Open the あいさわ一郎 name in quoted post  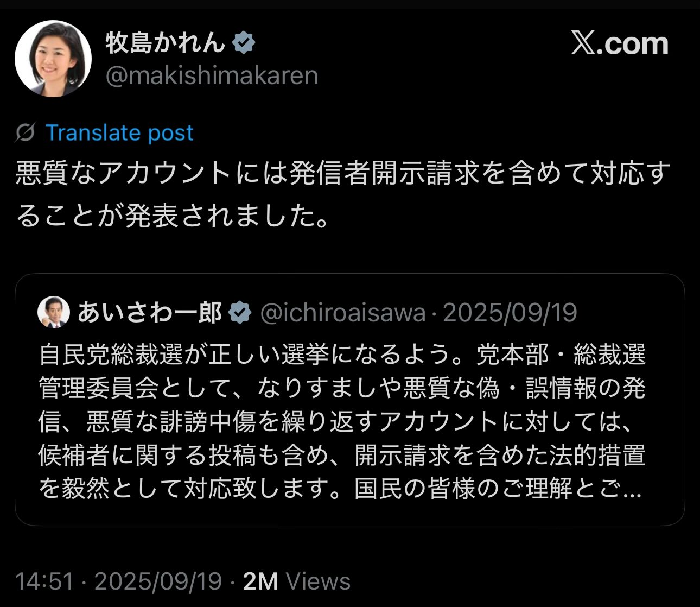(x=150, y=313)
